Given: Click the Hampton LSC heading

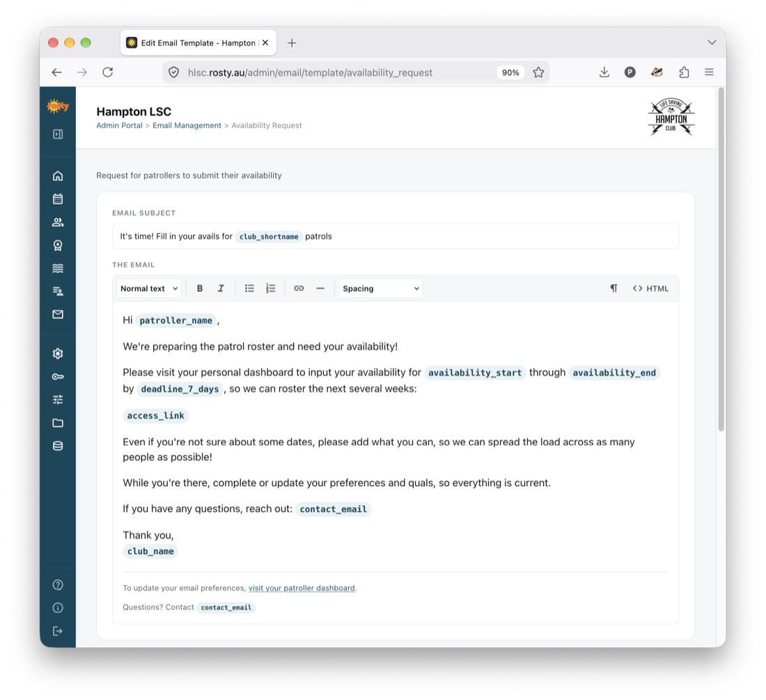Looking at the screenshot, I should 134,111.
